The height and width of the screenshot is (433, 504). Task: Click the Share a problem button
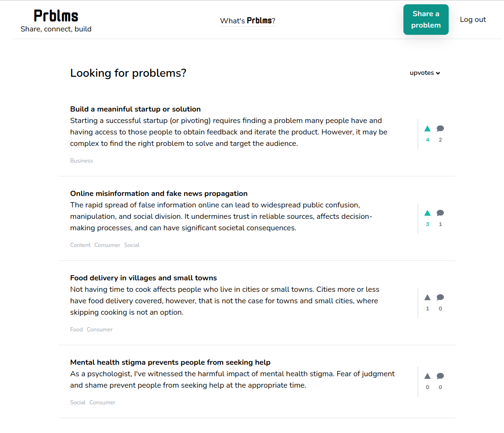pyautogui.click(x=426, y=20)
